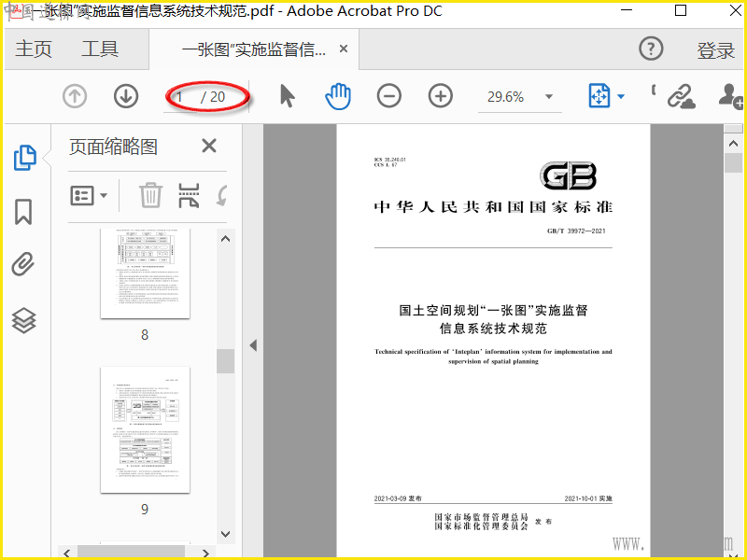Click the GB logo on the page
Screen dimensions: 747x560
pyautogui.click(x=568, y=175)
